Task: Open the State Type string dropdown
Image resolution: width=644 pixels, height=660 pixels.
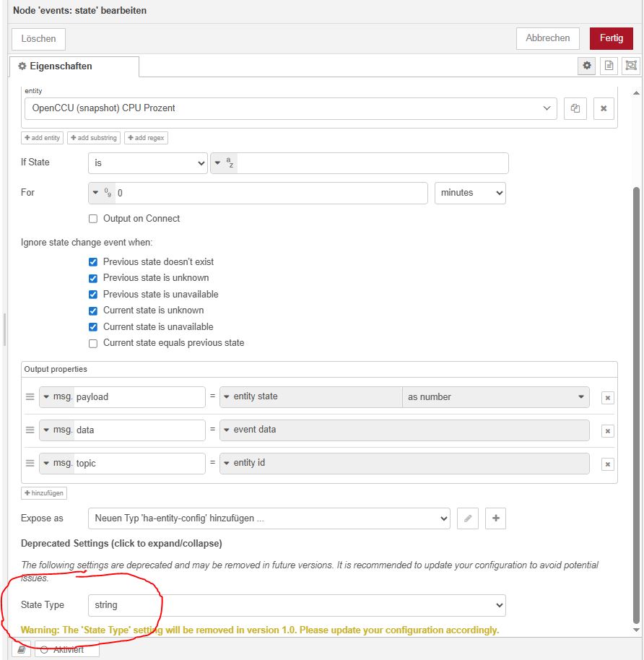Action: tap(297, 605)
